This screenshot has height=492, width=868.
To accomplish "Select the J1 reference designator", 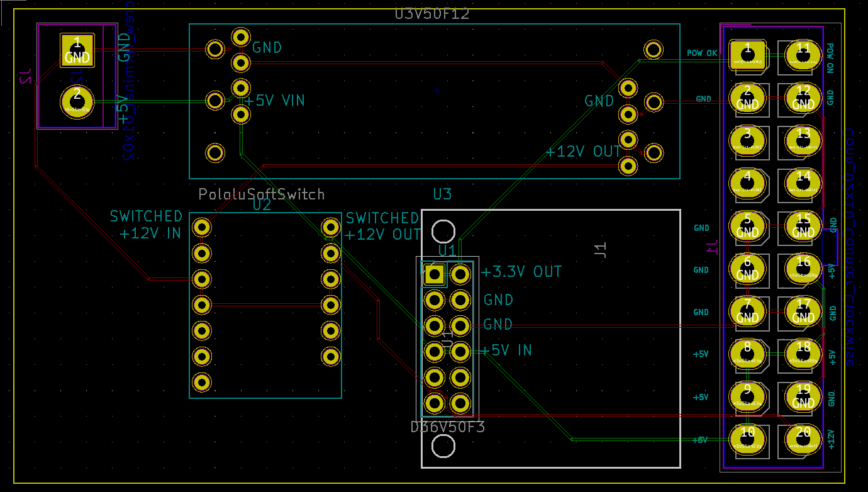I will click(600, 250).
